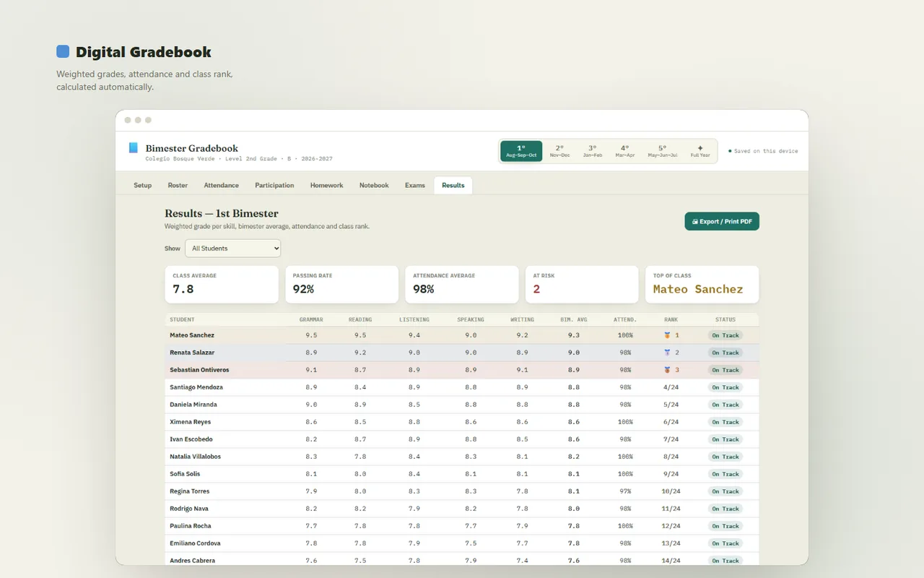Click the Reading column header
This screenshot has height=578, width=924.
click(x=360, y=319)
